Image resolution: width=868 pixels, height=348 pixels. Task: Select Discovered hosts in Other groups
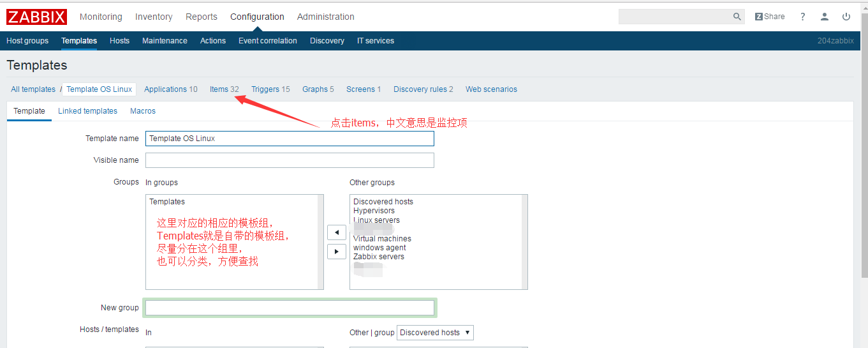(x=383, y=202)
